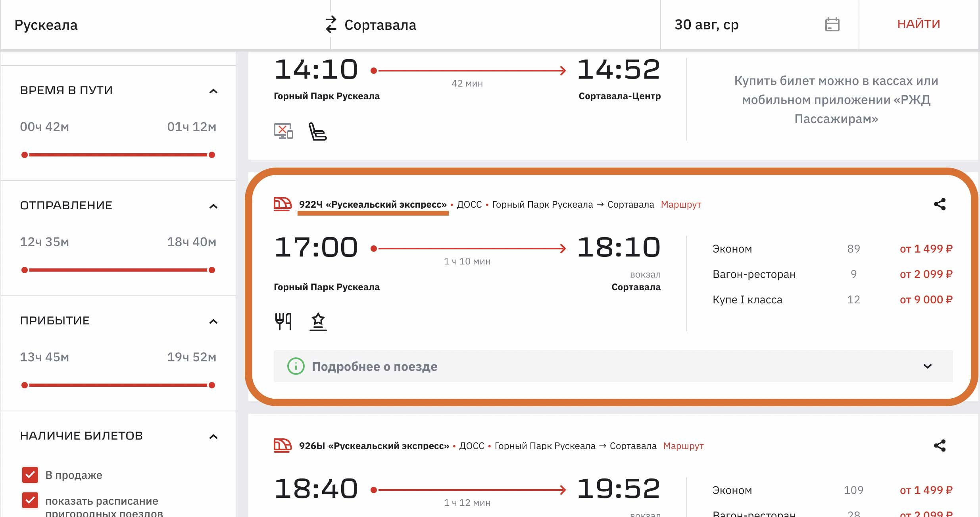The width and height of the screenshot is (980, 517).
Task: Swap departure and destination stations icon
Action: tap(331, 25)
